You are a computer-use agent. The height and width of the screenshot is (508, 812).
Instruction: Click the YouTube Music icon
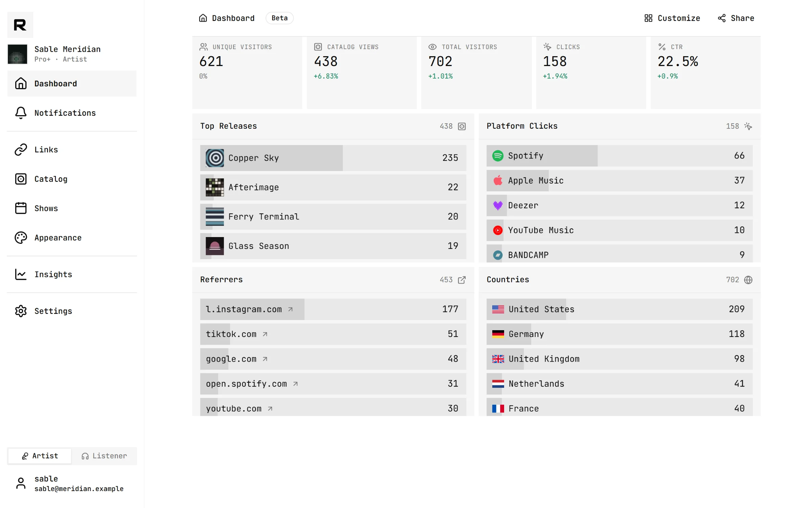[x=498, y=230]
